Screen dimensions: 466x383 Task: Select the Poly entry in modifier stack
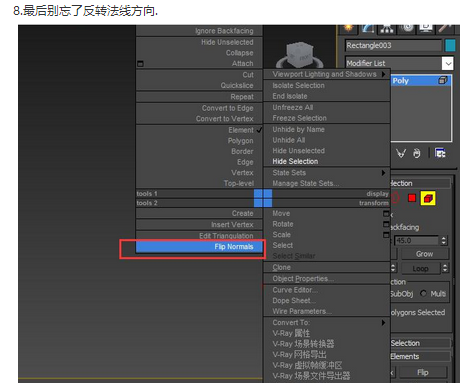pos(421,81)
